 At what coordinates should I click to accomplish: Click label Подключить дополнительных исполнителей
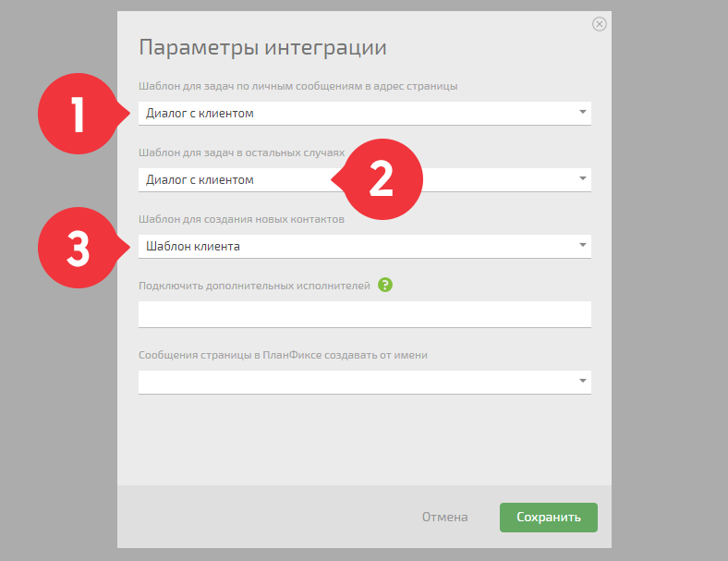[x=254, y=286]
